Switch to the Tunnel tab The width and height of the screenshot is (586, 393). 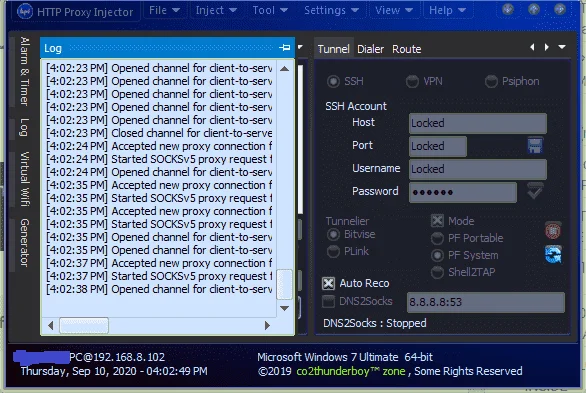(x=333, y=49)
